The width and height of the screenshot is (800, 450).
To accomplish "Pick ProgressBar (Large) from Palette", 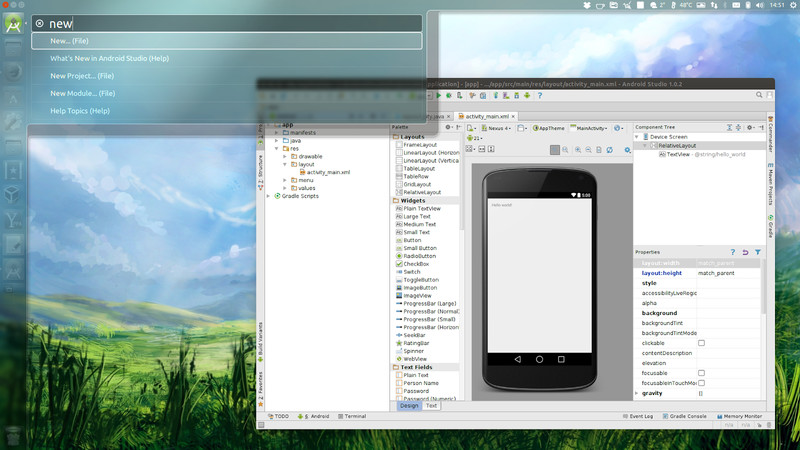I will coord(426,304).
